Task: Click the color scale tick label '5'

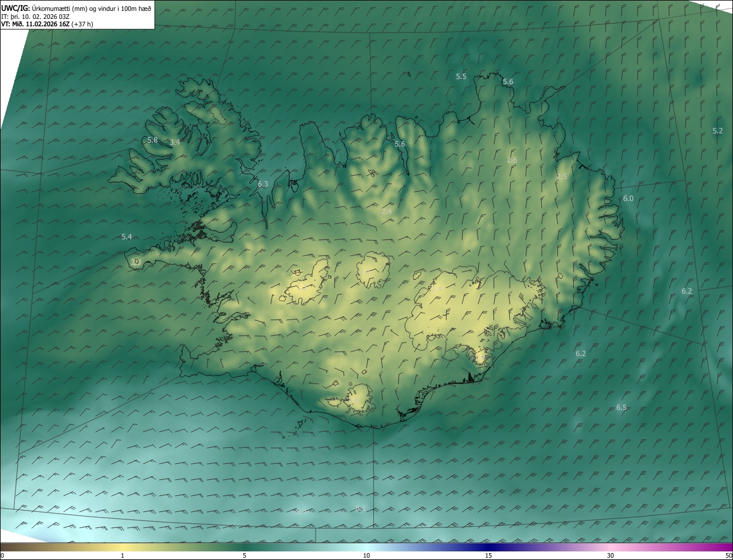Action: (x=245, y=555)
